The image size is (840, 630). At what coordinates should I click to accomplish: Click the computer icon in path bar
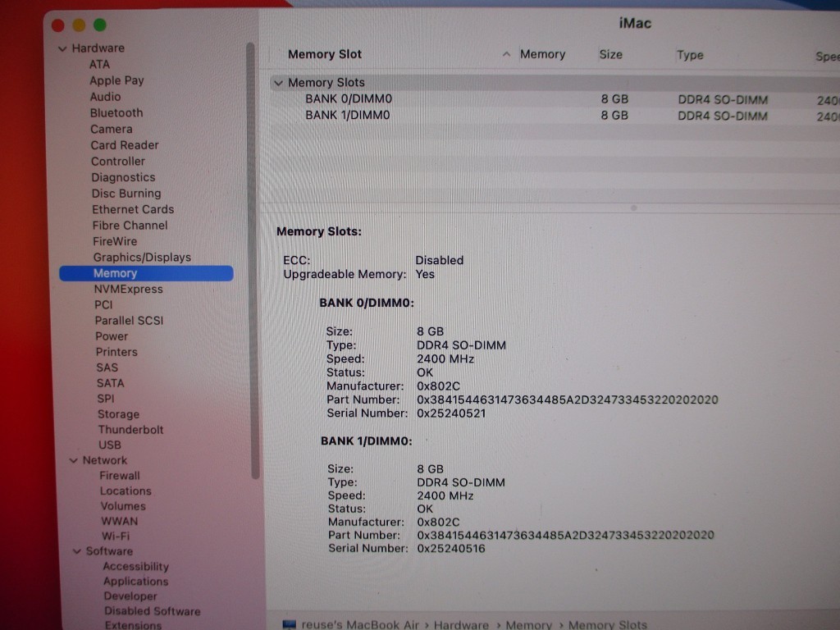click(x=290, y=624)
